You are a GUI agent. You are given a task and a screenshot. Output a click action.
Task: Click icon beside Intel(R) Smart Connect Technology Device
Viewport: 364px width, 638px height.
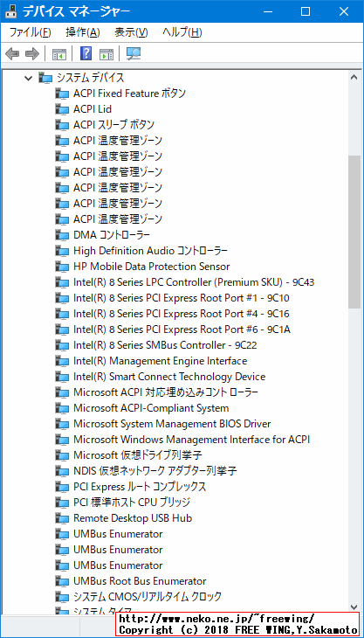coord(62,377)
